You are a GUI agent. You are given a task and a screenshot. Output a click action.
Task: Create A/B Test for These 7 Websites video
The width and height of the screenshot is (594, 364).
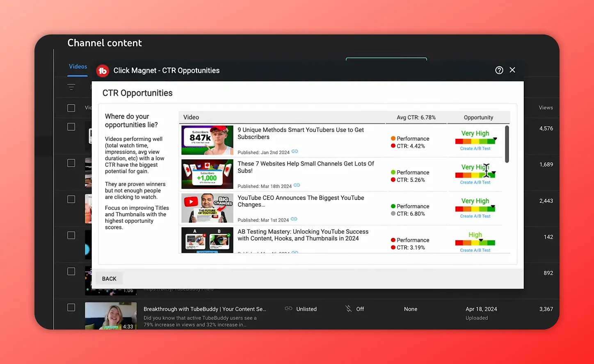point(475,182)
